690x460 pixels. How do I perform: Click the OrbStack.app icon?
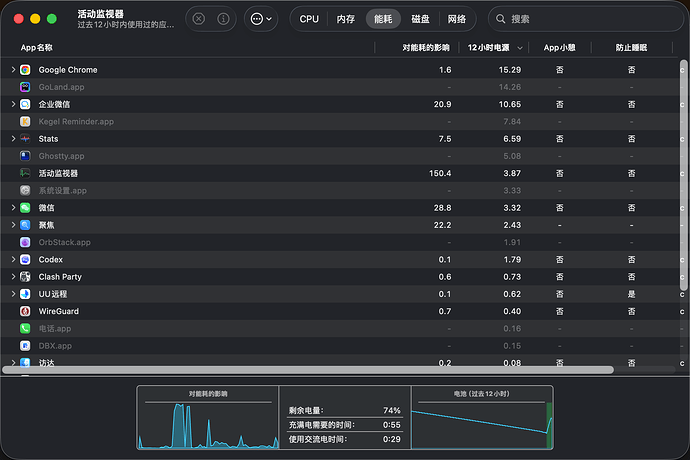(x=25, y=242)
